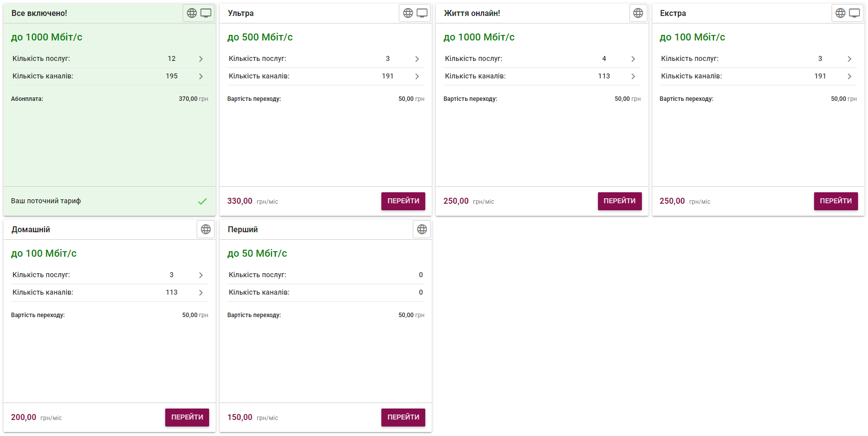This screenshot has width=868, height=436.
Task: Switch to Життя онлайн! tariff via ПЕРЕЙТИ
Action: click(x=619, y=201)
